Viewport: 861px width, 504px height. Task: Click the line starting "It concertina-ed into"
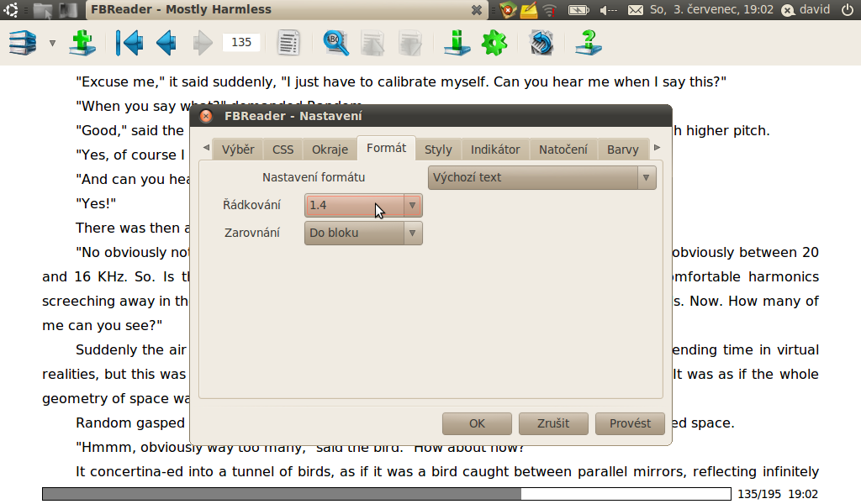pos(447,471)
